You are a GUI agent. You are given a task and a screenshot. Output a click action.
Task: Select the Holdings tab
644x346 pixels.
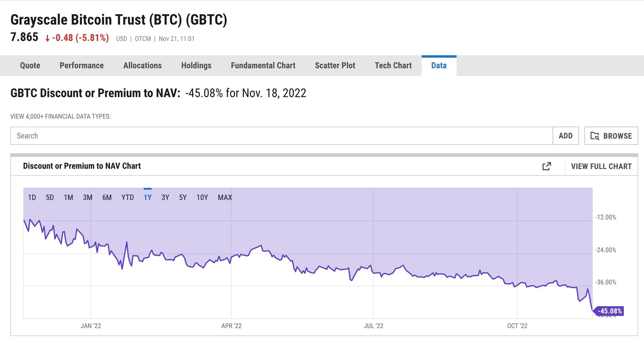click(x=196, y=66)
